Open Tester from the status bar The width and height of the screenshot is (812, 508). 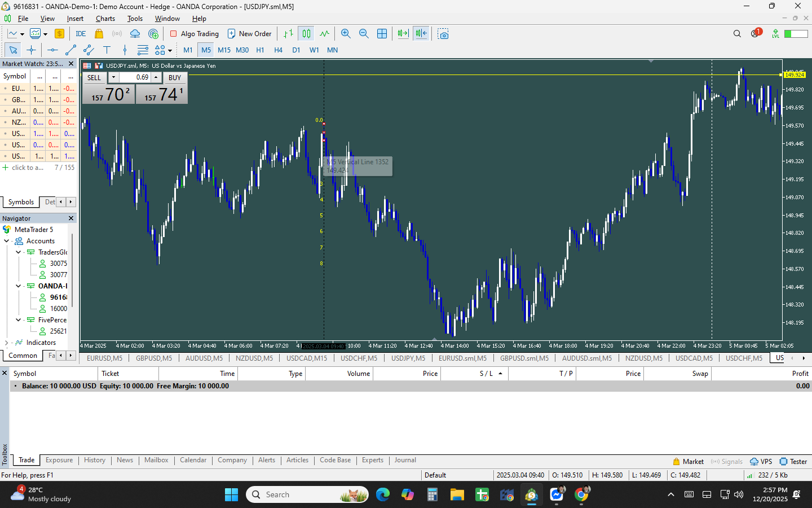pyautogui.click(x=793, y=462)
